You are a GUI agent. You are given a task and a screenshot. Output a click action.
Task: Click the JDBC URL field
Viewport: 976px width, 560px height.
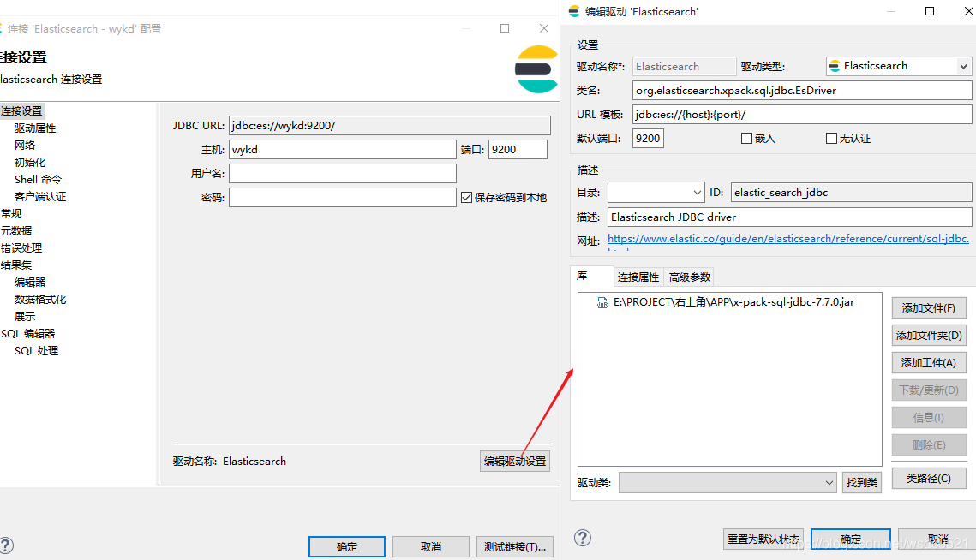coord(390,125)
